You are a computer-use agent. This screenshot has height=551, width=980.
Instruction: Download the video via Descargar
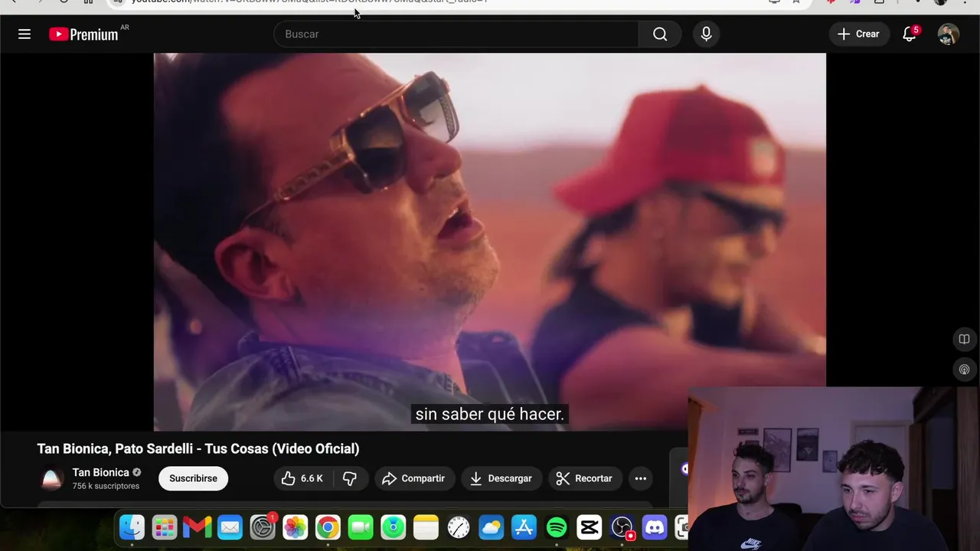click(x=501, y=478)
